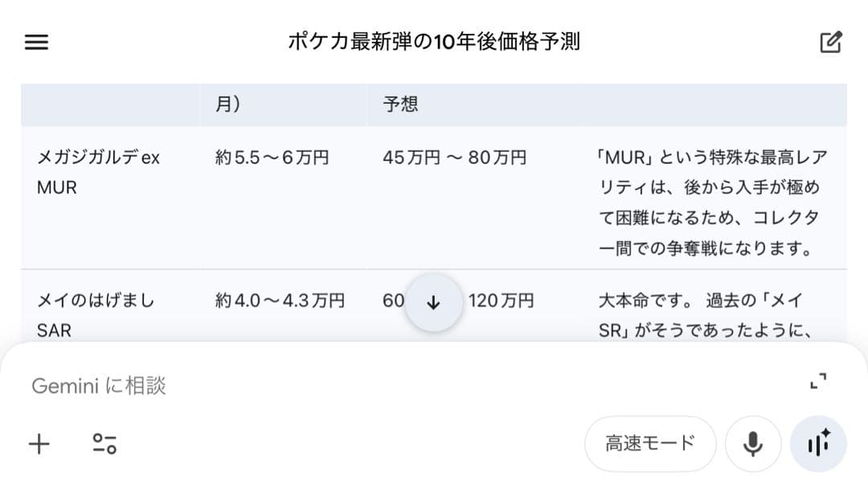This screenshot has width=868, height=489.
Task: Jump to the bottom via the down arrow
Action: click(433, 302)
